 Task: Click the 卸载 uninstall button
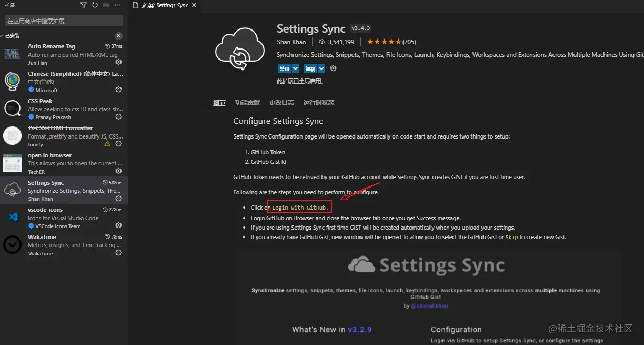[x=310, y=68]
